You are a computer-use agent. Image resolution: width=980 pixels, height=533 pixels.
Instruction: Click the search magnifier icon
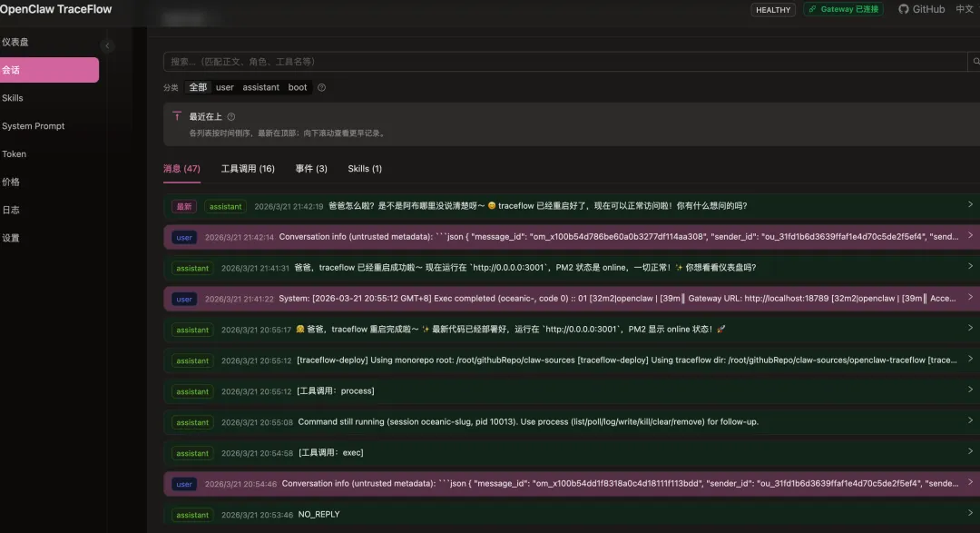975,62
